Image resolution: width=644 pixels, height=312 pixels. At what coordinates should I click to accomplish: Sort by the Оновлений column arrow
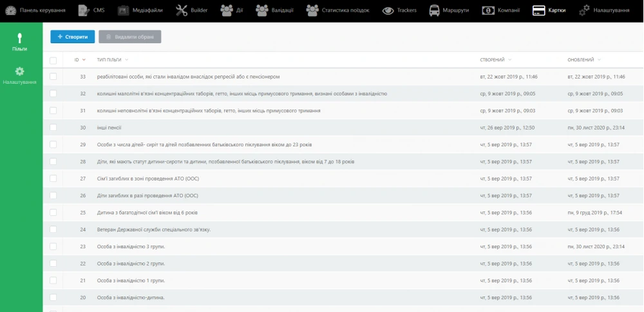[x=599, y=60]
